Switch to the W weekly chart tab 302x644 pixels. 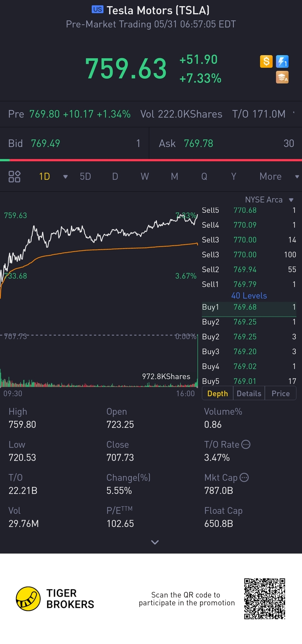click(145, 176)
